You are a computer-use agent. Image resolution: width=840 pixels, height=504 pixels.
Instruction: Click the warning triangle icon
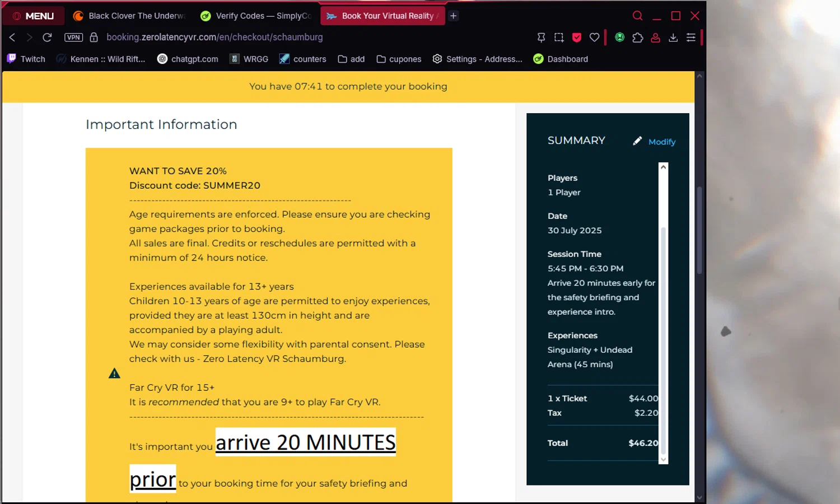(114, 374)
